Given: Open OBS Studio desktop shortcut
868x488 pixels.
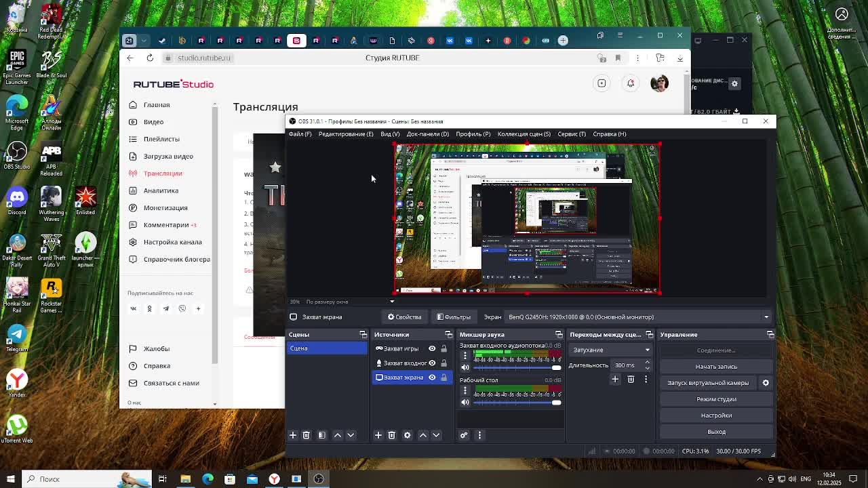Looking at the screenshot, I should point(17,155).
